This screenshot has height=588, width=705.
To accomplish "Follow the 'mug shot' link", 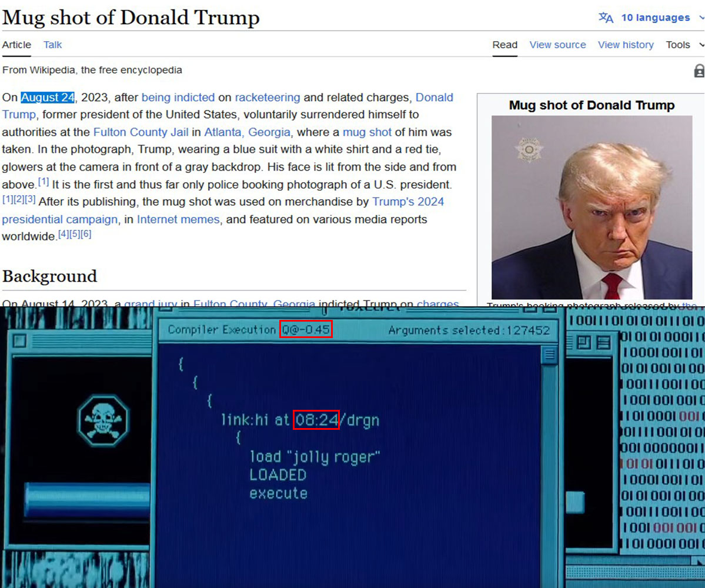I will tap(367, 132).
